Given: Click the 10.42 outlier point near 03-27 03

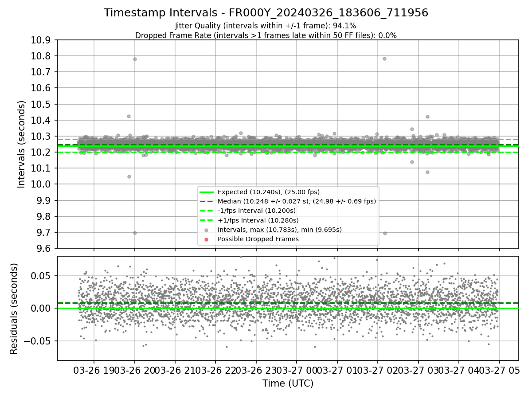Looking at the screenshot, I should click(x=427, y=117).
